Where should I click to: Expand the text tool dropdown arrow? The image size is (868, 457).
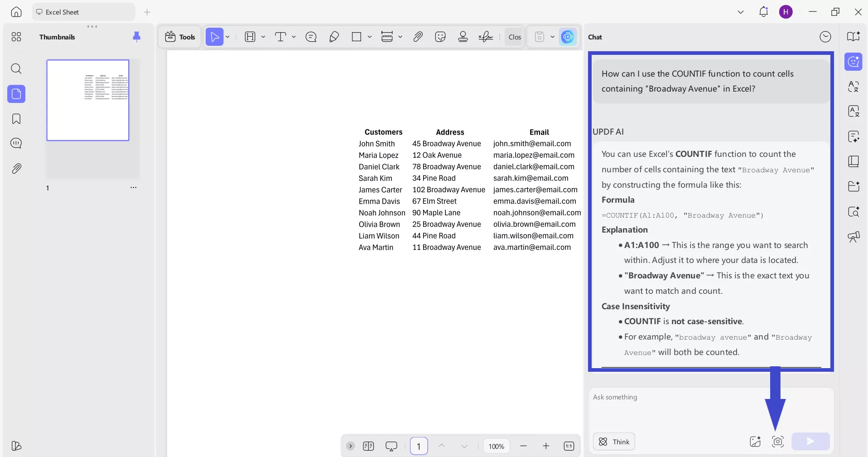tap(294, 37)
